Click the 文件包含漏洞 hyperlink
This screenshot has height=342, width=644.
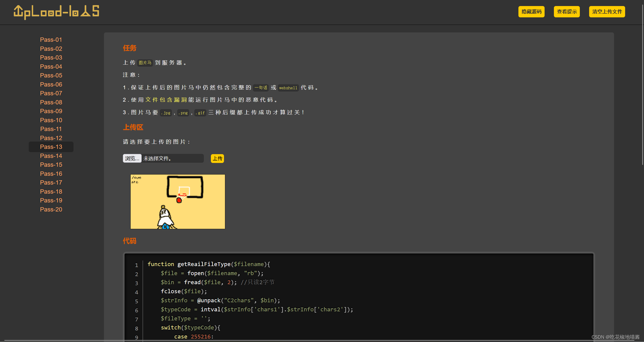[x=166, y=100]
